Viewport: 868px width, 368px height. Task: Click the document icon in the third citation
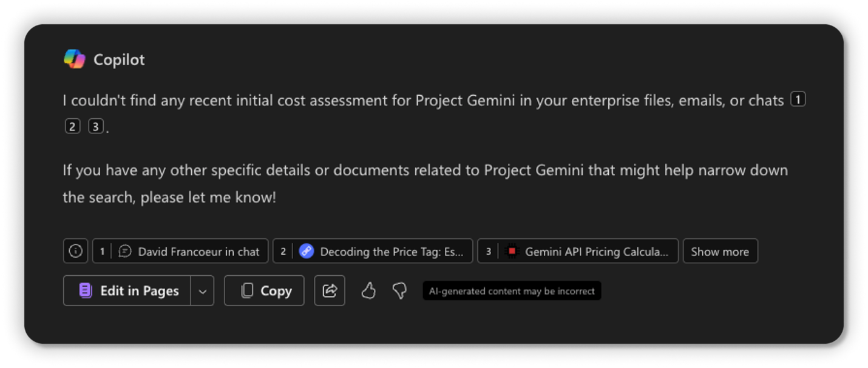512,250
